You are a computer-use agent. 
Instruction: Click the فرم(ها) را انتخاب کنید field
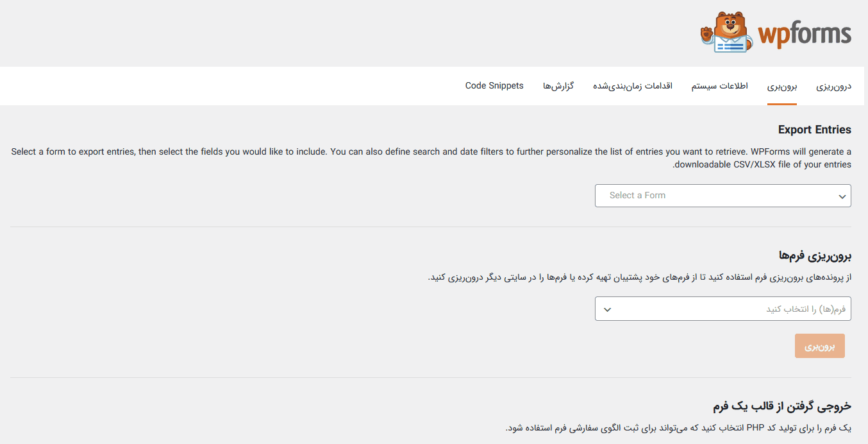723,309
